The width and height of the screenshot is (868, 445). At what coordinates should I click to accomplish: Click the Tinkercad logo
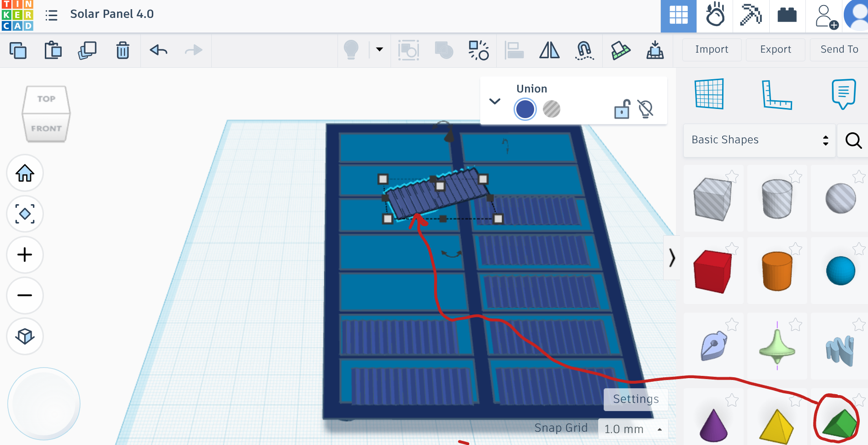pyautogui.click(x=17, y=16)
